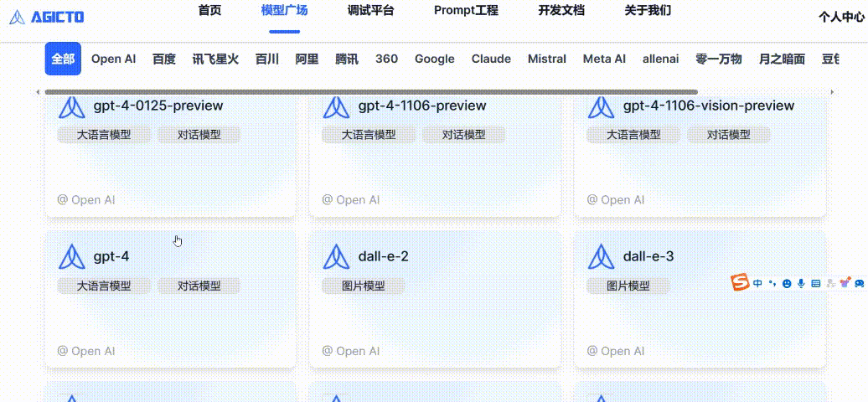Filter models by 腾讯
868x402 pixels.
(x=347, y=59)
